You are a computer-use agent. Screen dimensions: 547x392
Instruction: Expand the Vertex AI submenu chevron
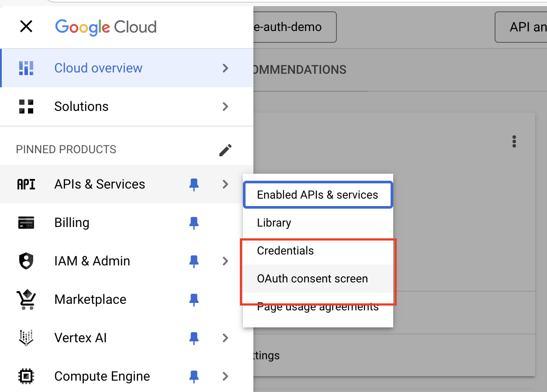(225, 338)
